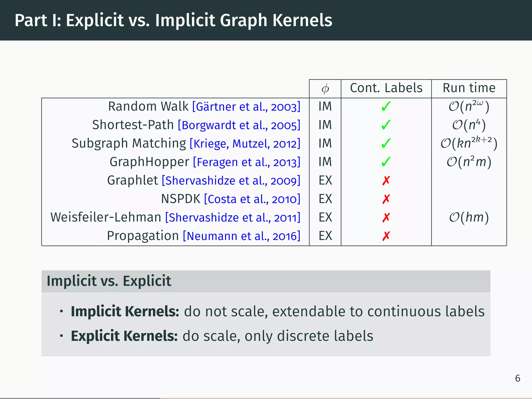Click the O(kn^2k+2) run time value
Screen dimensions: 532x399
pyautogui.click(x=469, y=143)
